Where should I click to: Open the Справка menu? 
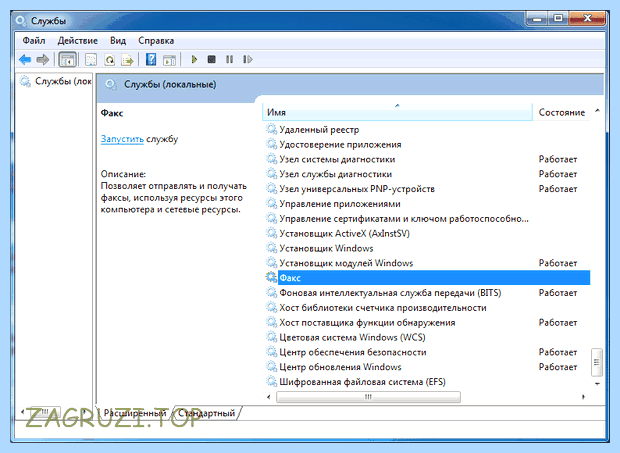(156, 41)
